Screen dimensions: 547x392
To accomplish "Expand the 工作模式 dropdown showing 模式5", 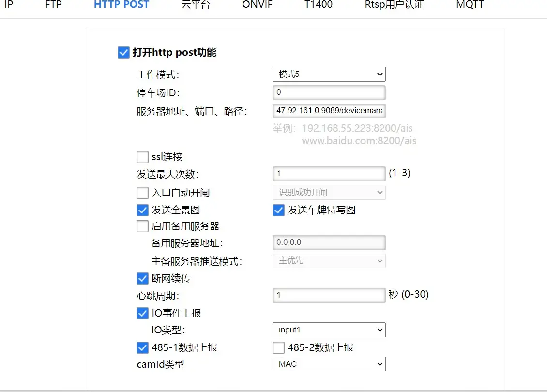I will (x=329, y=75).
